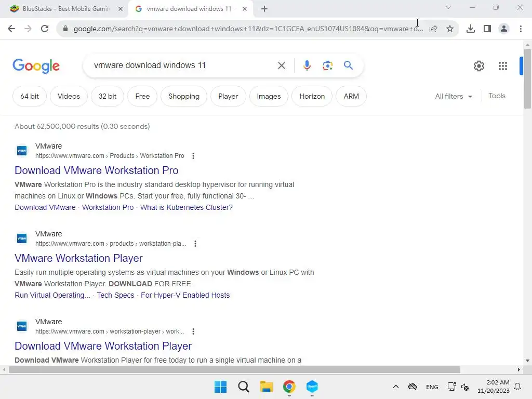Click the horizontal scroll right arrow
Screen dimensions: 532x399
click(519, 369)
